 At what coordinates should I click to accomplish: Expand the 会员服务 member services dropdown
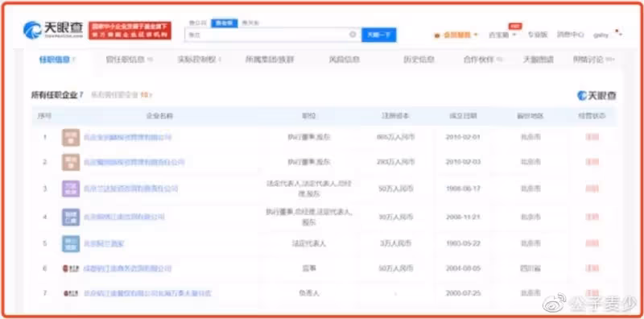click(456, 35)
